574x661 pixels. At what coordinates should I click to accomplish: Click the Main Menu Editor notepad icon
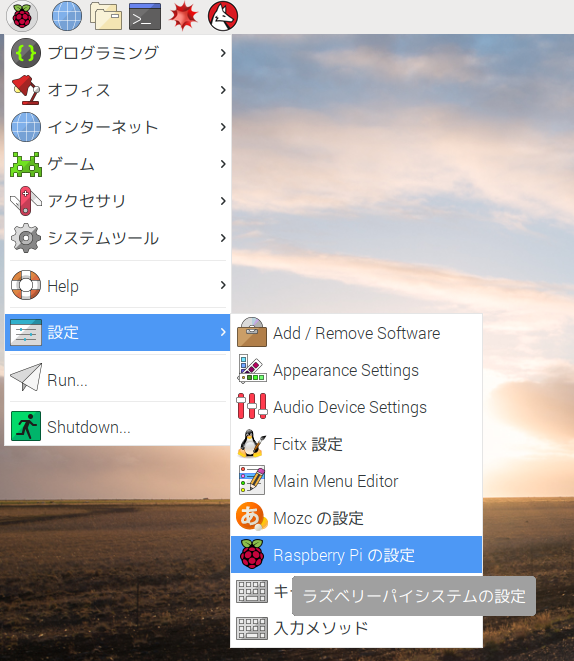pos(252,480)
